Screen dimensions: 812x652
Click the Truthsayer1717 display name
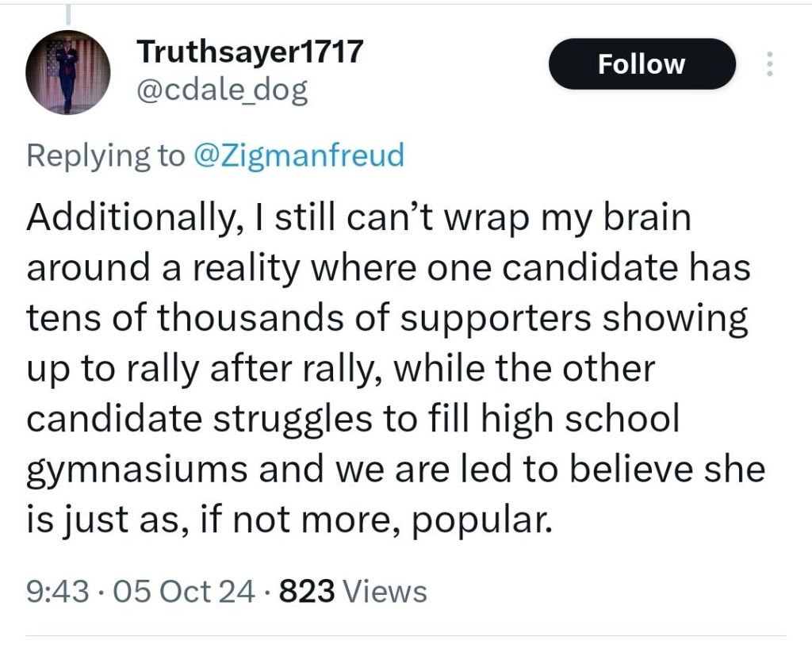tap(250, 53)
